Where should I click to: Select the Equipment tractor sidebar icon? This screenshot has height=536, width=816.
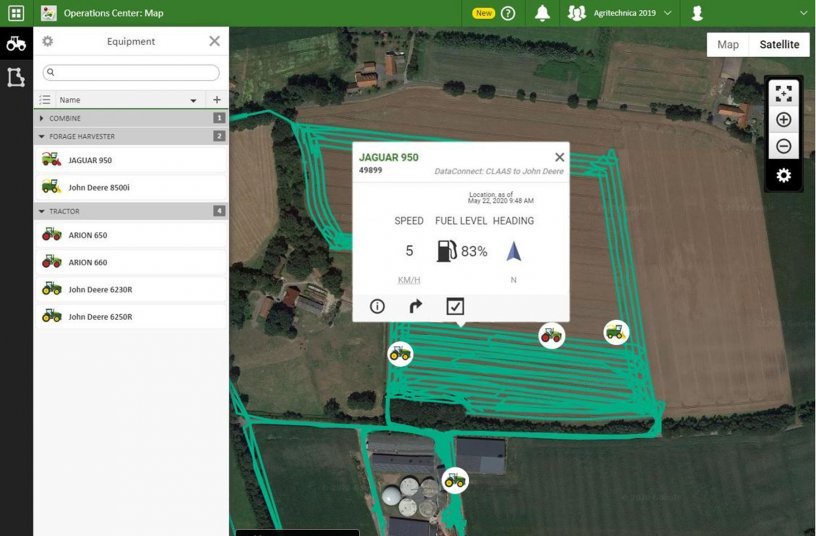(16, 44)
